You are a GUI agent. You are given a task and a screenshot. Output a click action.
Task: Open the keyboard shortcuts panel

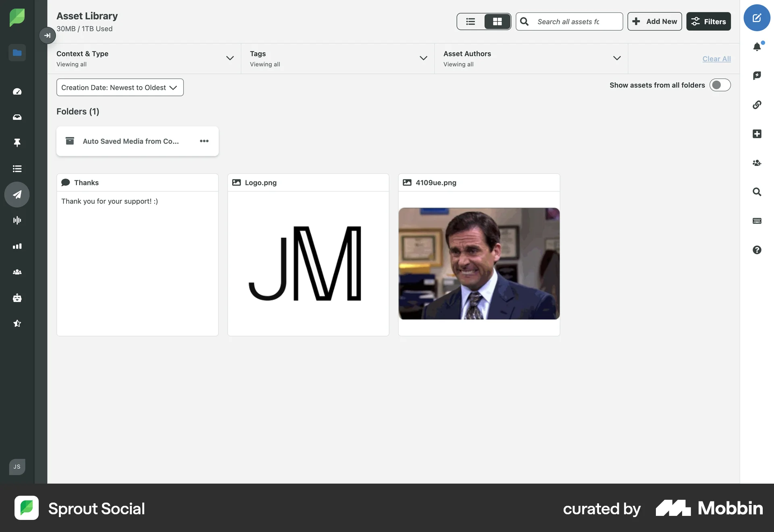click(758, 221)
